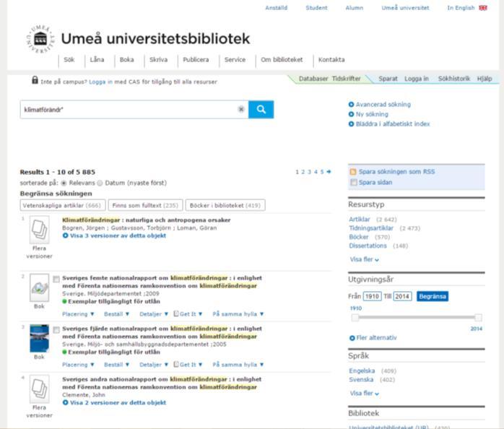Screen dimensions: 504x429
Task: Click the circle icon beside Visa 3 versioner
Action: point(65,235)
